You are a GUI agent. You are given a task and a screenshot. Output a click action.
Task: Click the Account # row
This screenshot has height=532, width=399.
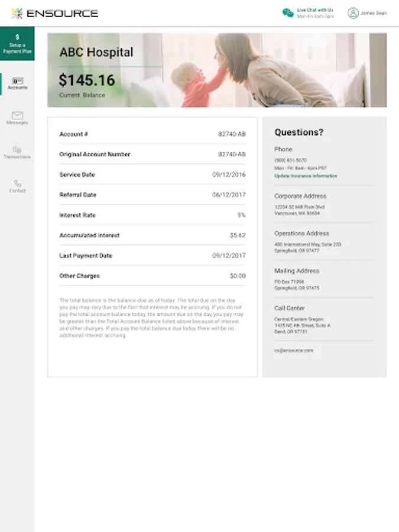click(153, 134)
